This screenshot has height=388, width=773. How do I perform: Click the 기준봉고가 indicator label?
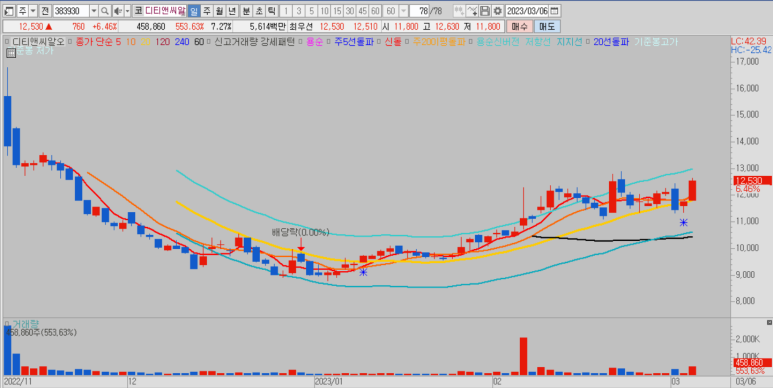[656, 42]
